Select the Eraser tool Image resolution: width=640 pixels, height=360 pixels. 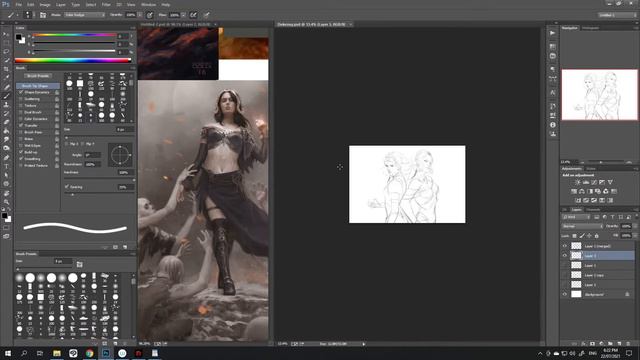[6, 122]
